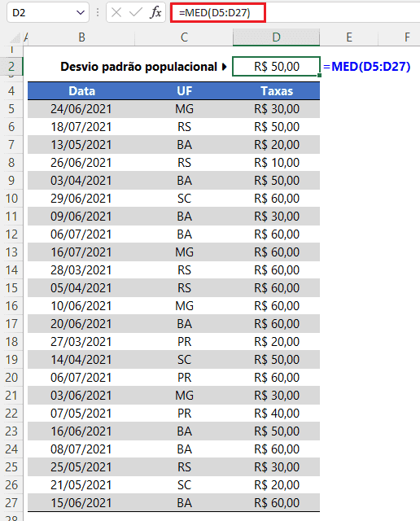The height and width of the screenshot is (521, 420).
Task: Select date cell 08/07/2021
Action: [81, 449]
